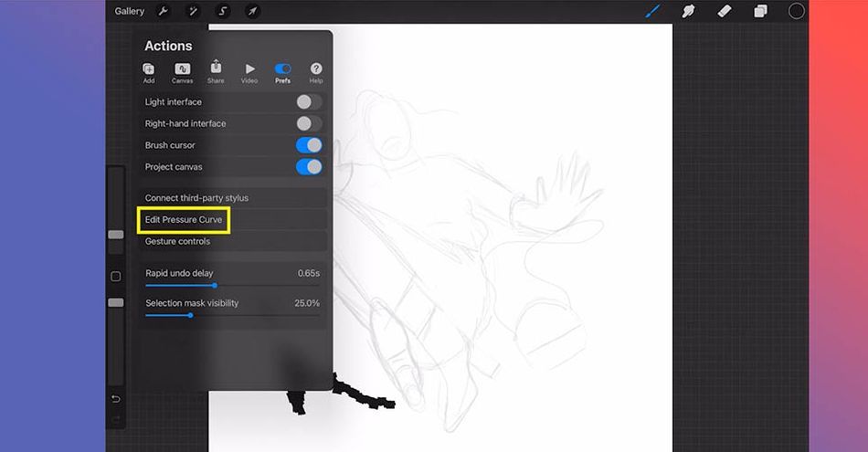Viewport: 868px width, 452px height.
Task: Open Connect third-party stylus
Action: pyautogui.click(x=232, y=198)
